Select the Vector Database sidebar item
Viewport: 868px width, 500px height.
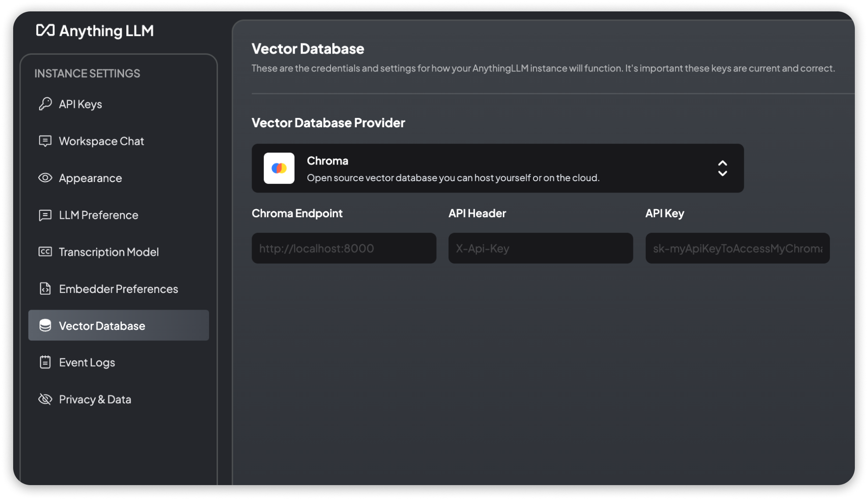[118, 325]
